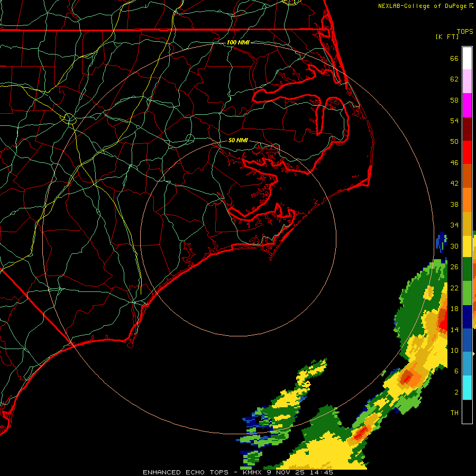This screenshot has height=476, width=476.
Task: Select the 2 legend value
Action: (x=456, y=392)
